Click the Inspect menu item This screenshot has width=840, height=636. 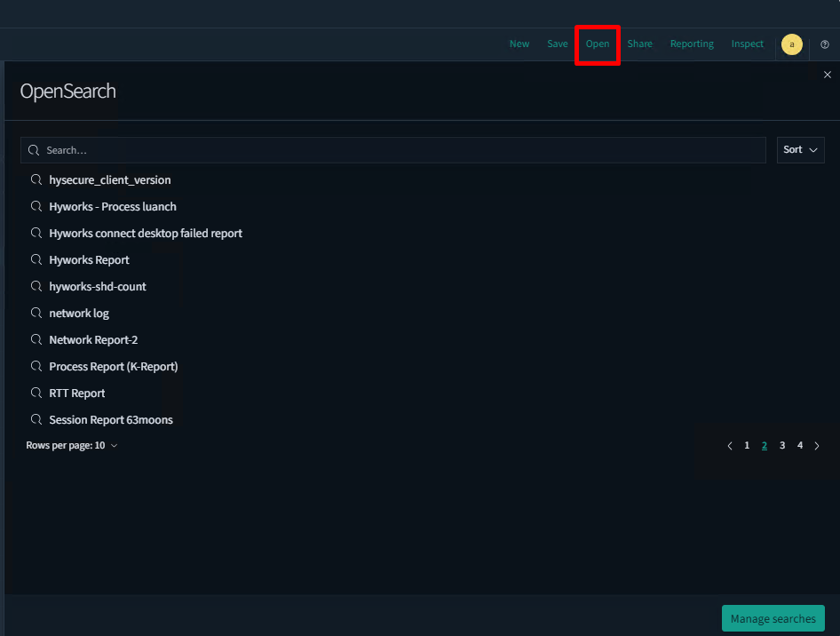tap(747, 44)
